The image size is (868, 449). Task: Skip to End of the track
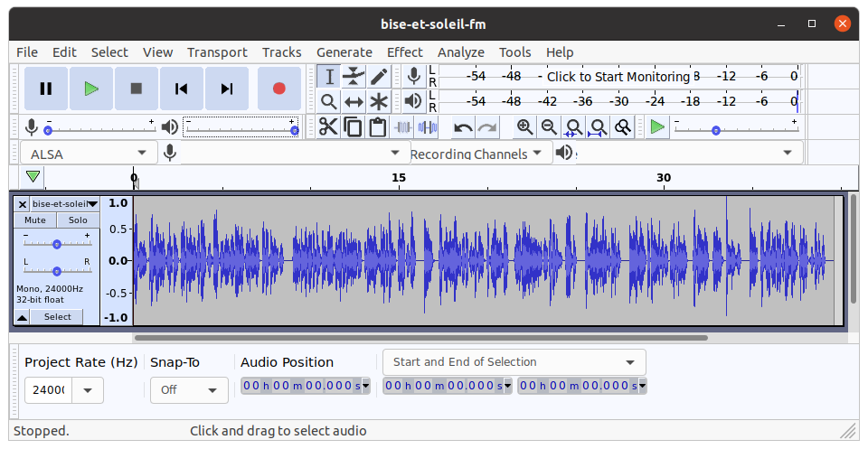tap(226, 89)
